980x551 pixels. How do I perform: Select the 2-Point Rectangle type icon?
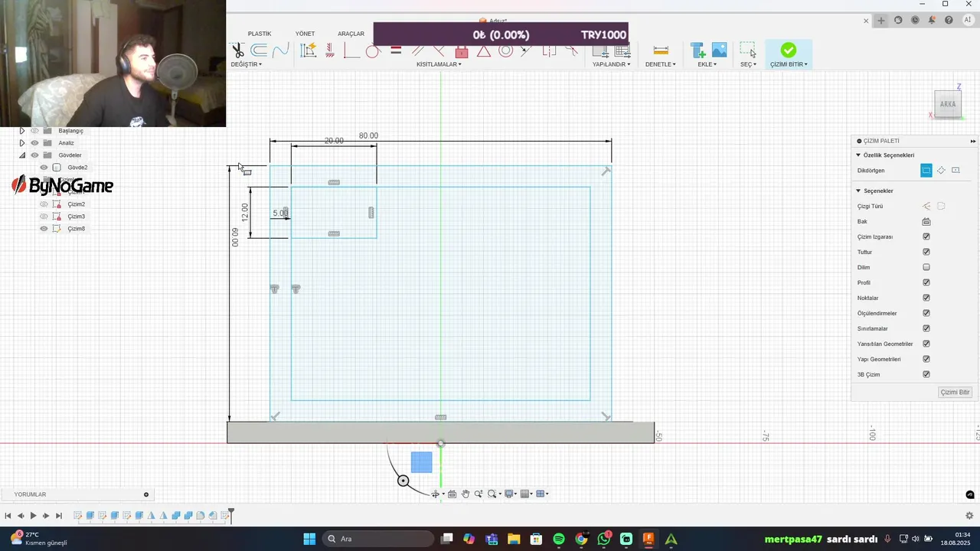click(926, 171)
